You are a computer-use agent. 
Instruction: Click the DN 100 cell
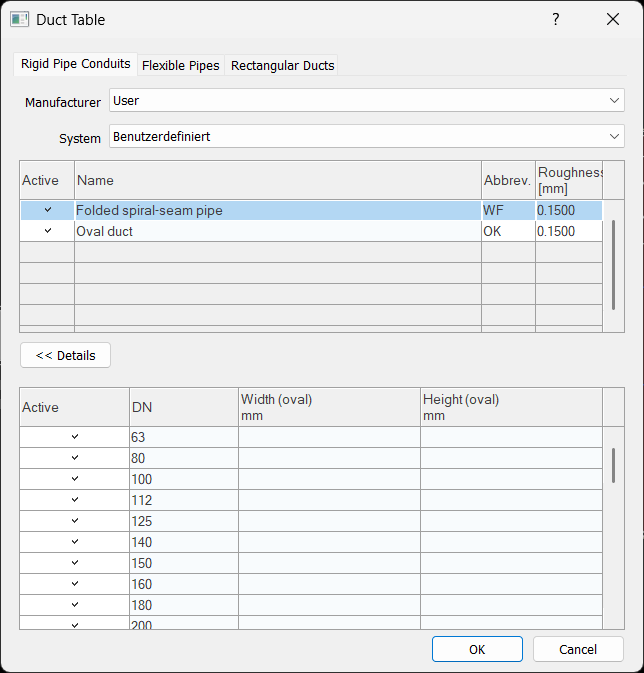coord(184,479)
